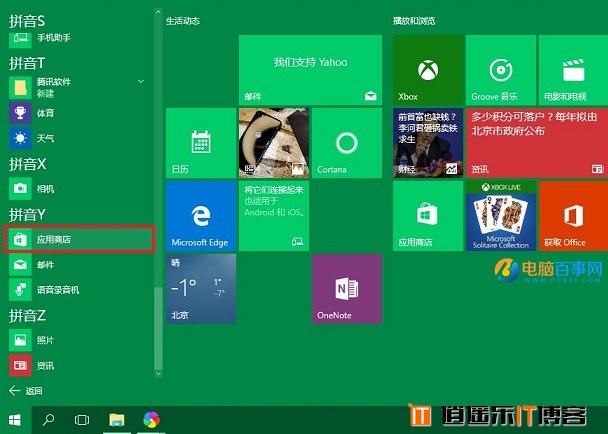The width and height of the screenshot is (608, 434).
Task: Jump via 拼音X group header
Action: [27, 164]
